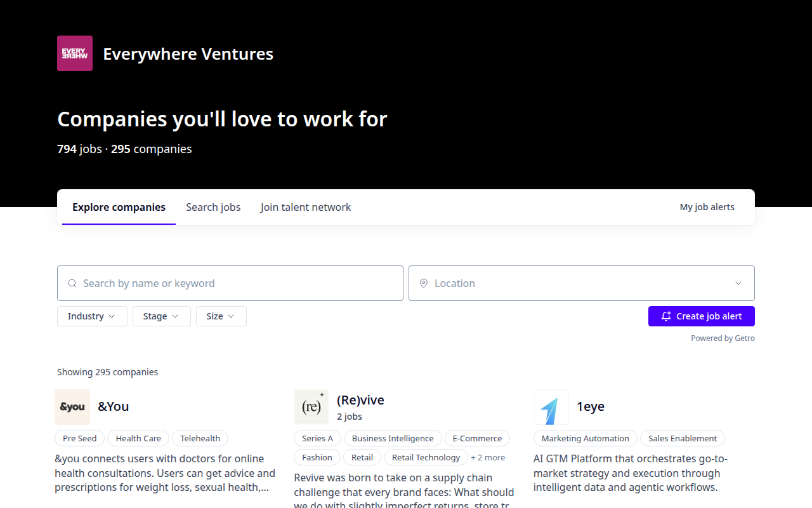Click the &You description text

pyautogui.click(x=165, y=473)
